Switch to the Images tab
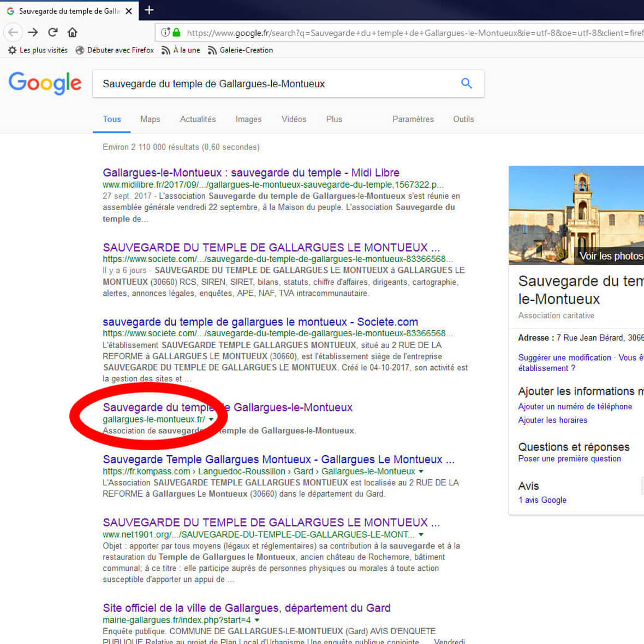The image size is (644, 644). [x=248, y=119]
